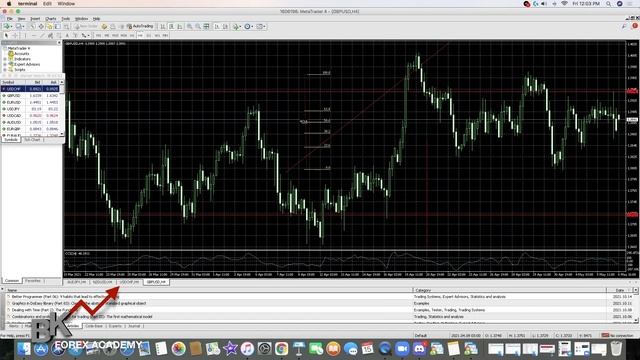Toggle the AutoTrading button

(x=140, y=26)
